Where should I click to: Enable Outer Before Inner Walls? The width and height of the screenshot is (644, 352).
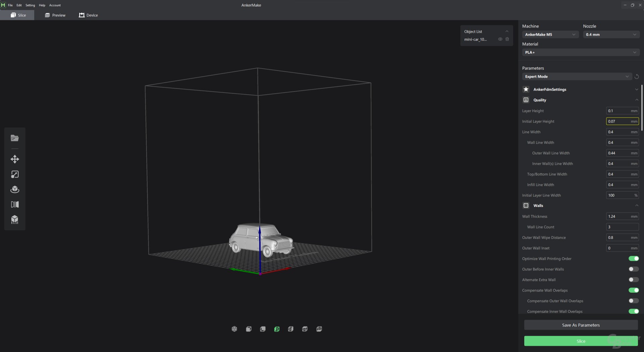(x=633, y=269)
